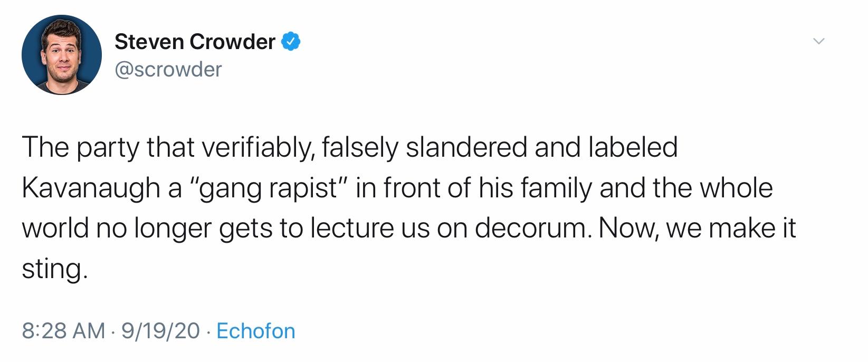The image size is (868, 362).
Task: Click the word decorum in tweet
Action: coord(531,228)
